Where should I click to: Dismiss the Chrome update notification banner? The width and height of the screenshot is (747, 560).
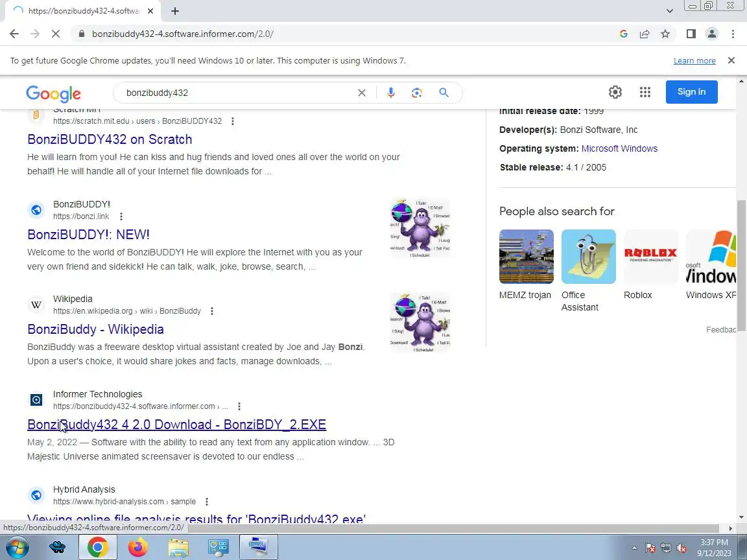[731, 60]
